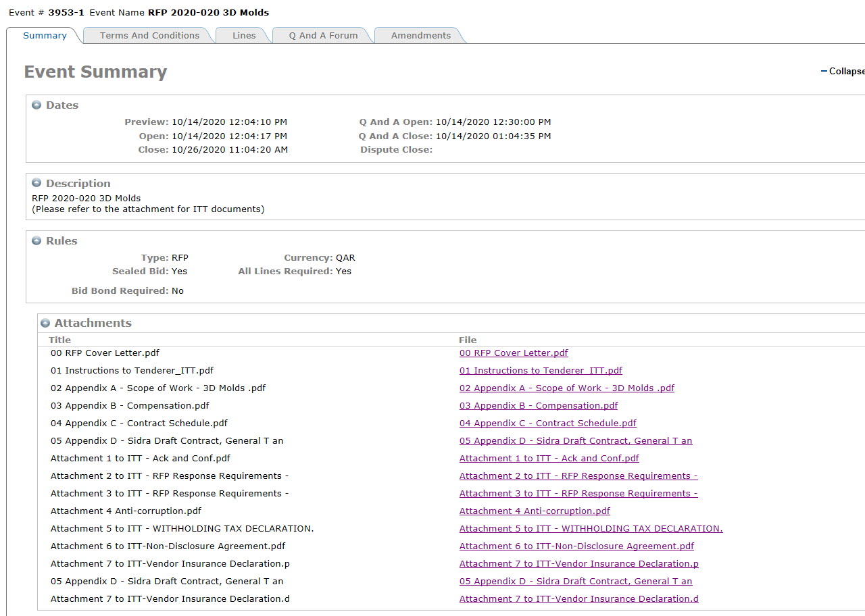Image resolution: width=865 pixels, height=616 pixels.
Task: Open Attachment 3 RFP Response Requirements link
Action: click(578, 493)
